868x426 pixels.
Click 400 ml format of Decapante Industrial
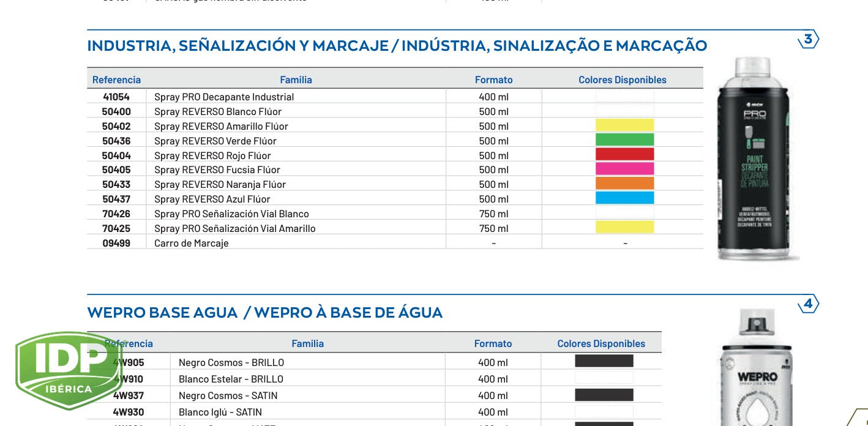coord(494,97)
